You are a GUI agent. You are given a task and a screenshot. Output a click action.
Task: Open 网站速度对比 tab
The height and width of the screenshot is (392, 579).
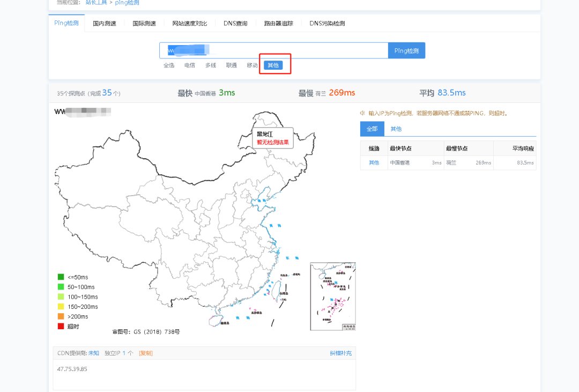coord(190,23)
